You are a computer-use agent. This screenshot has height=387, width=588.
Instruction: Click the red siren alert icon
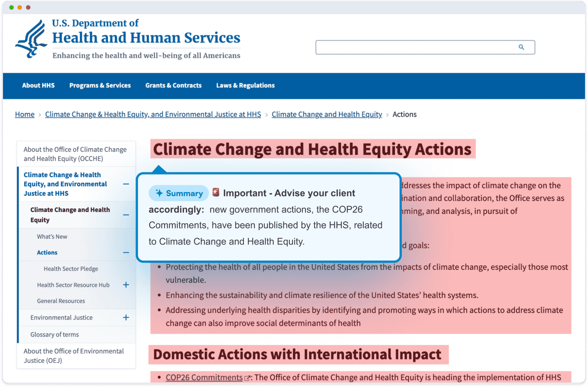click(x=216, y=192)
